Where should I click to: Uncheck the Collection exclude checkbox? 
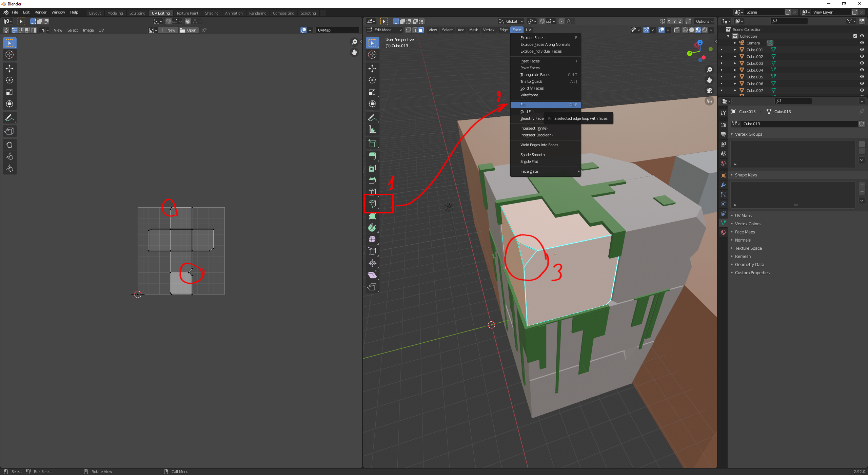click(x=855, y=36)
